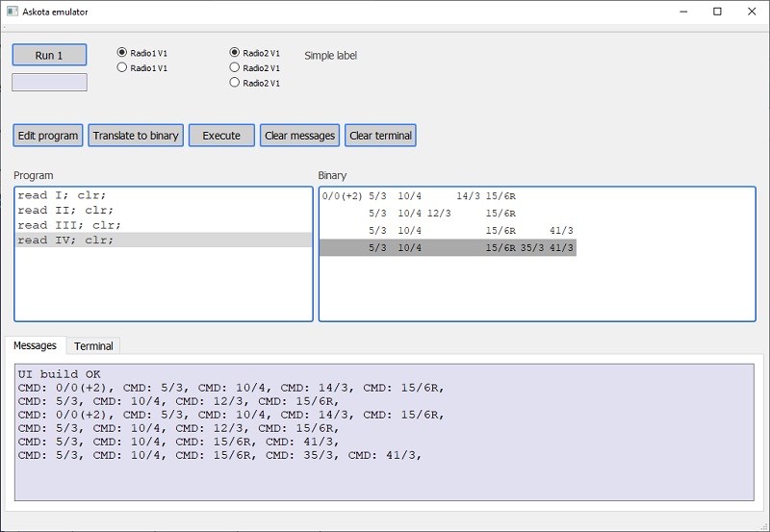
Task: Select highlighted line 'read IV; clr;'
Action: [164, 240]
